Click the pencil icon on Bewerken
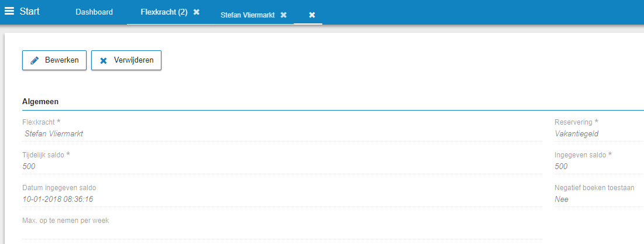The image size is (644, 244). (x=35, y=60)
